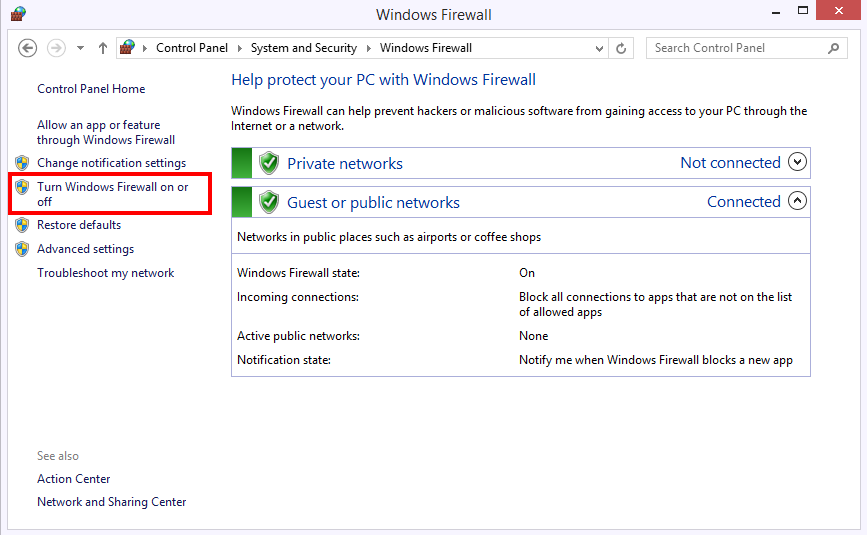This screenshot has width=867, height=535.
Task: Expand the arrow after the address bar icon
Action: tap(145, 49)
